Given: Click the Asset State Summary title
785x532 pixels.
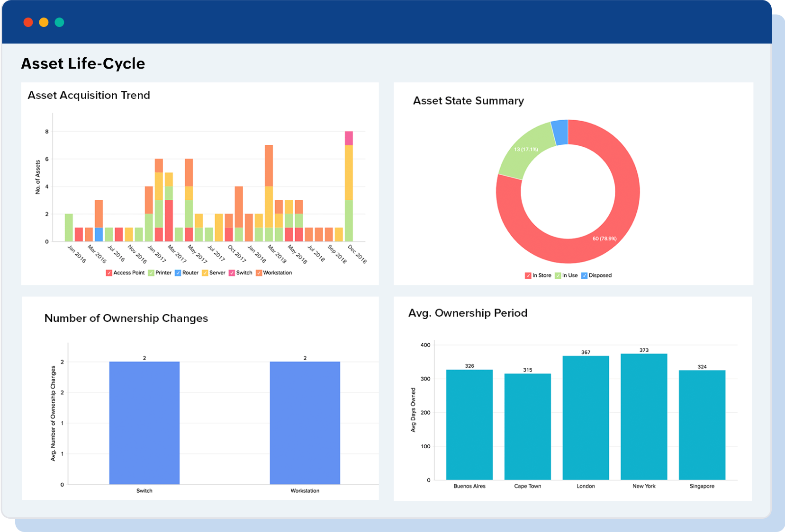Looking at the screenshot, I should [x=469, y=101].
